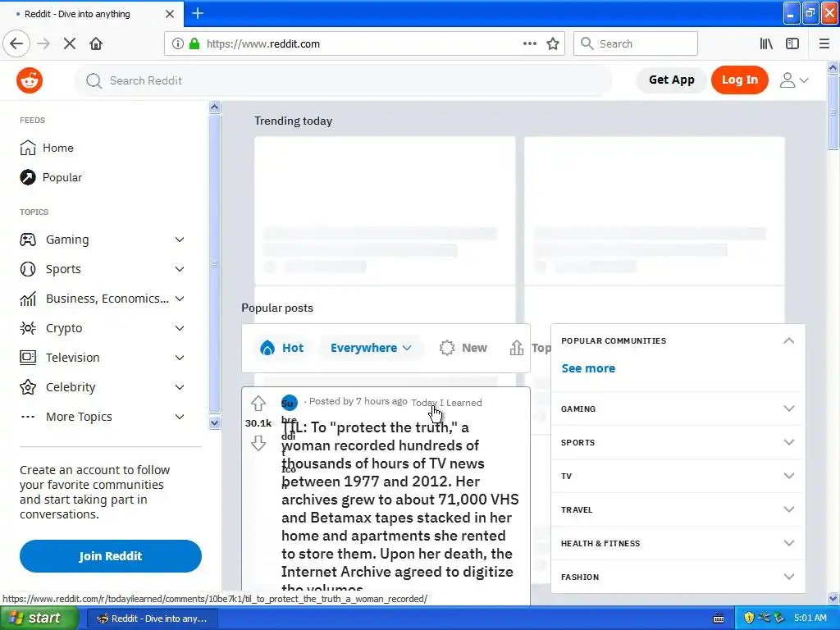Open the on-screen keyboard tray icon

click(x=719, y=619)
